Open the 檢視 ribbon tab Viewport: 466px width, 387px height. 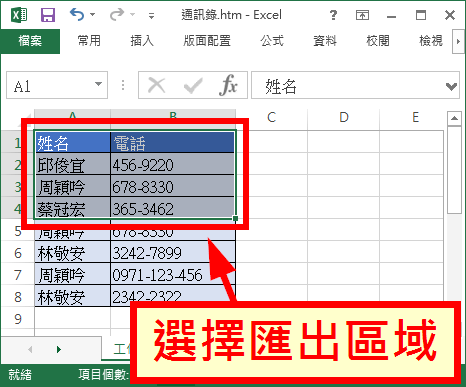pos(430,41)
